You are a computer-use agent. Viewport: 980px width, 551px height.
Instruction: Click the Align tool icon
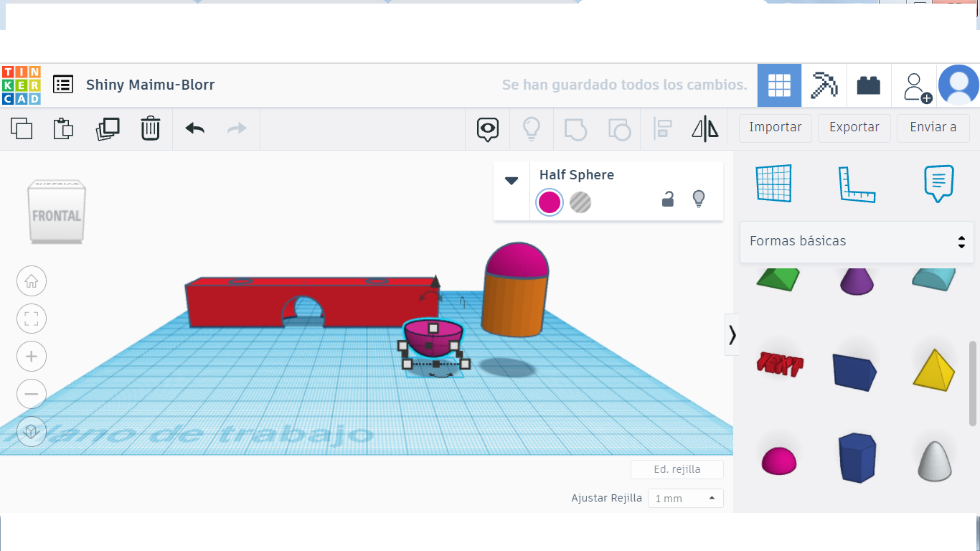662,129
